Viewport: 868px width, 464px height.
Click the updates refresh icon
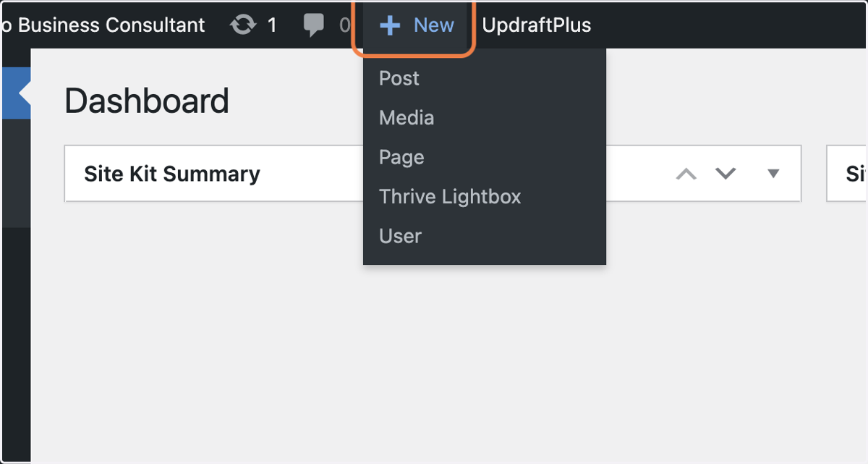tap(243, 25)
